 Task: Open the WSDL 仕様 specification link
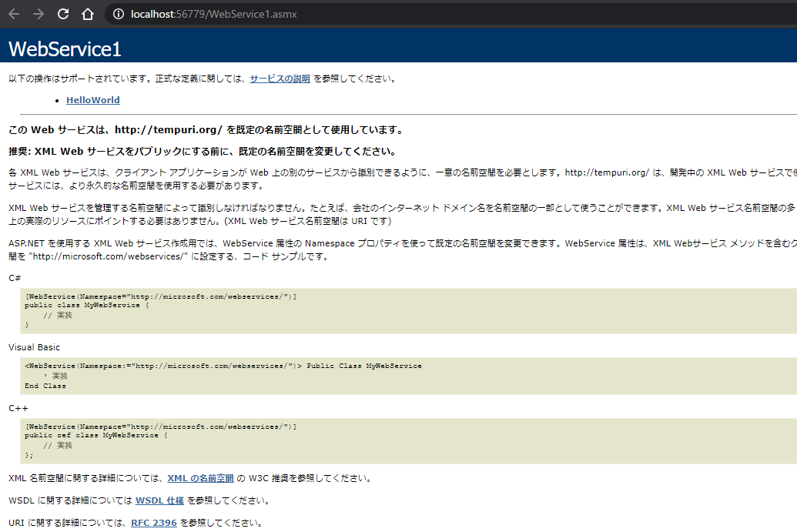[159, 500]
